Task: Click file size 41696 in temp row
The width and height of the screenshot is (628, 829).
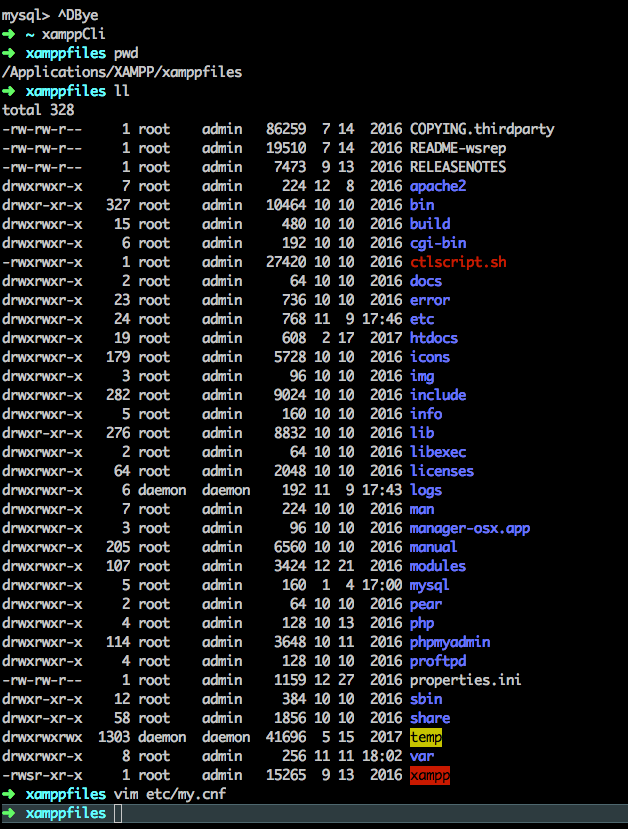Action: [x=286, y=737]
